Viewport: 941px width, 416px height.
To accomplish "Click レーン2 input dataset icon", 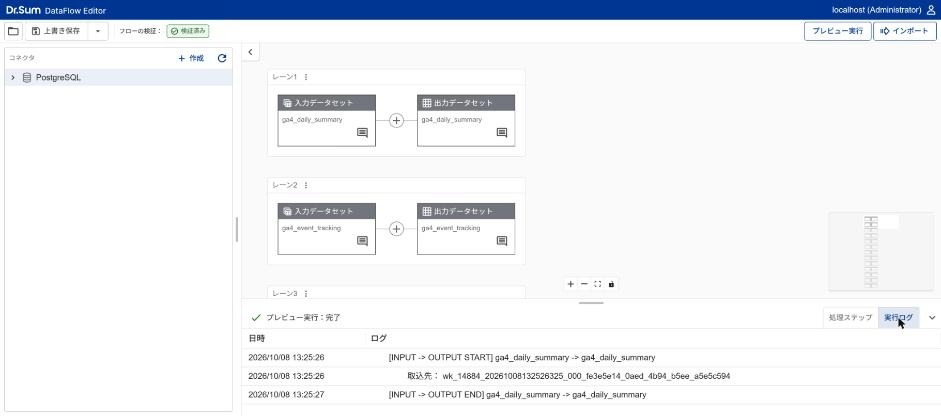I will (x=287, y=211).
